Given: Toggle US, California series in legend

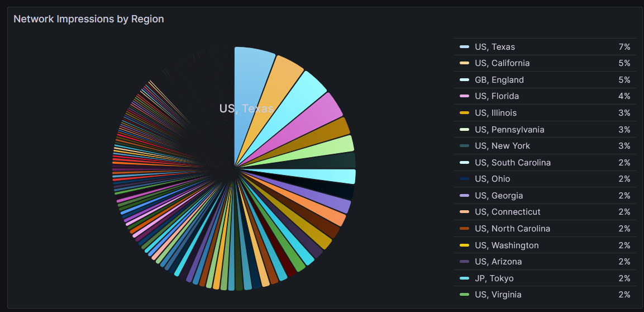Looking at the screenshot, I should point(502,63).
